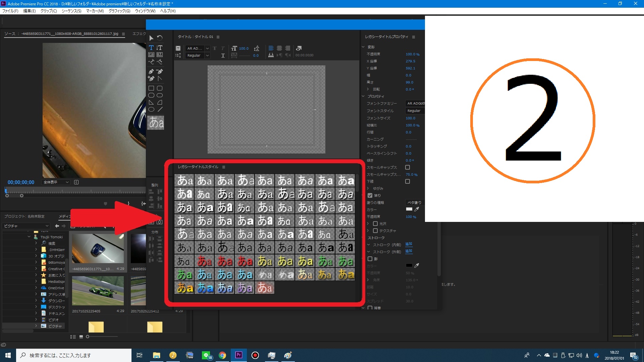Select the Pen tool
Viewport: 644px width, 362px height.
(151, 71)
